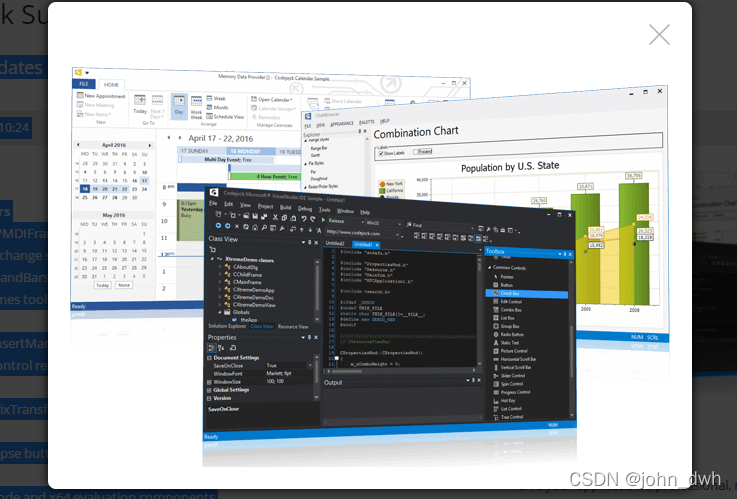The width and height of the screenshot is (737, 499).
Task: Click Schedule View in Calendar ribbon
Action: 225,116
